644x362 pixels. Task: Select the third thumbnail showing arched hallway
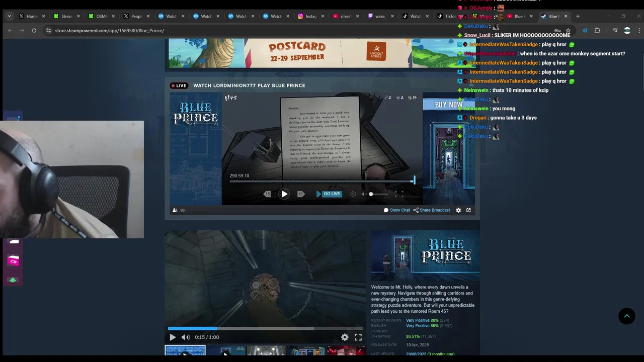coord(266,350)
